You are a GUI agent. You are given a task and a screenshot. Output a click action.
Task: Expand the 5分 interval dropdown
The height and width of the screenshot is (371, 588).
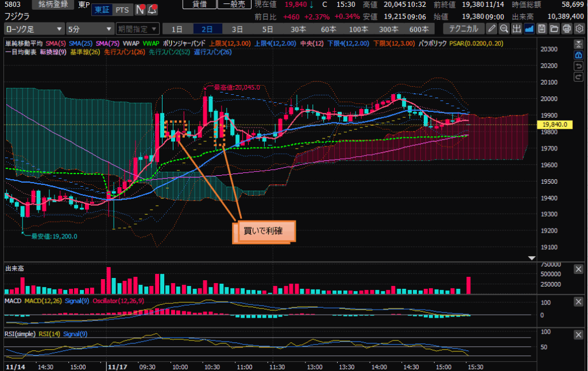click(x=89, y=29)
